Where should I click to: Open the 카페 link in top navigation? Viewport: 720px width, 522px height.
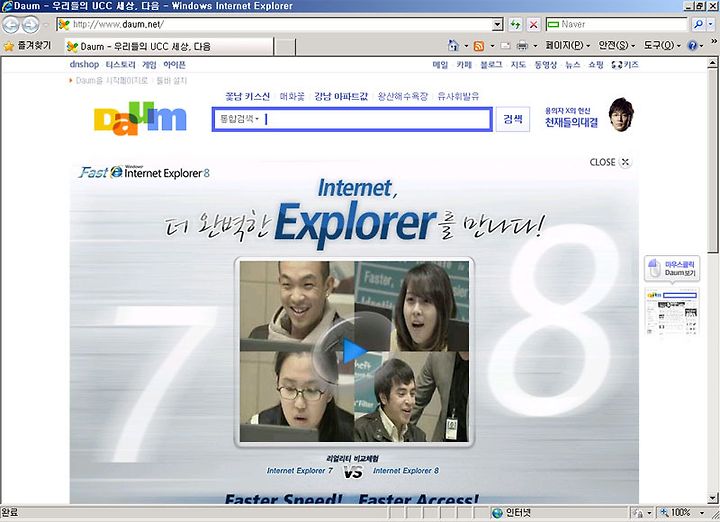pos(464,65)
